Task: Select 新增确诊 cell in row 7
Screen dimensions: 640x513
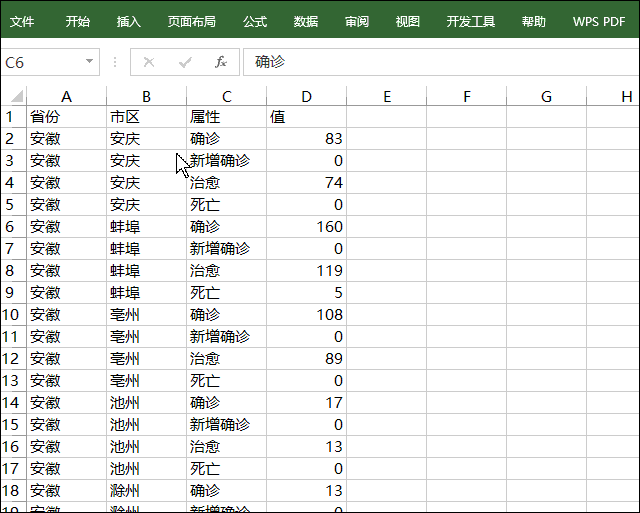Action: [x=227, y=249]
